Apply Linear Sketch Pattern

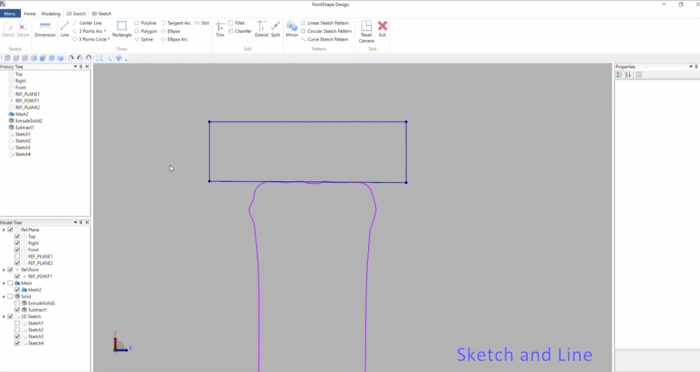pos(325,23)
